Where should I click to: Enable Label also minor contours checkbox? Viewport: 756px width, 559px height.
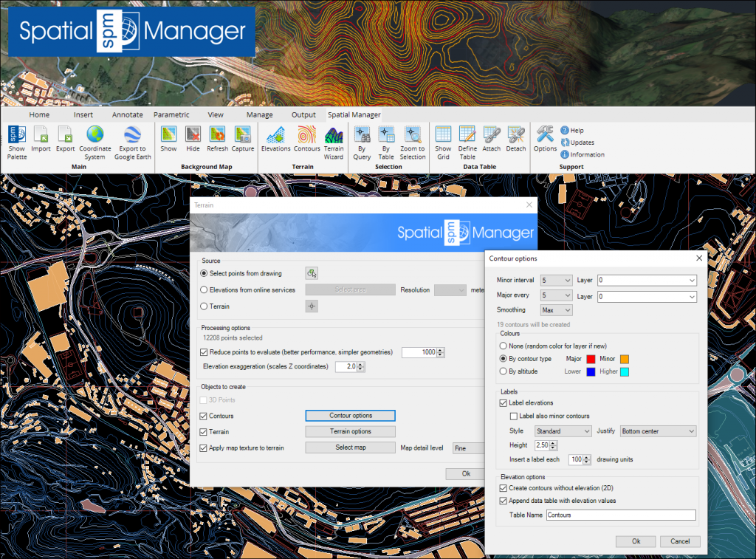click(x=513, y=416)
